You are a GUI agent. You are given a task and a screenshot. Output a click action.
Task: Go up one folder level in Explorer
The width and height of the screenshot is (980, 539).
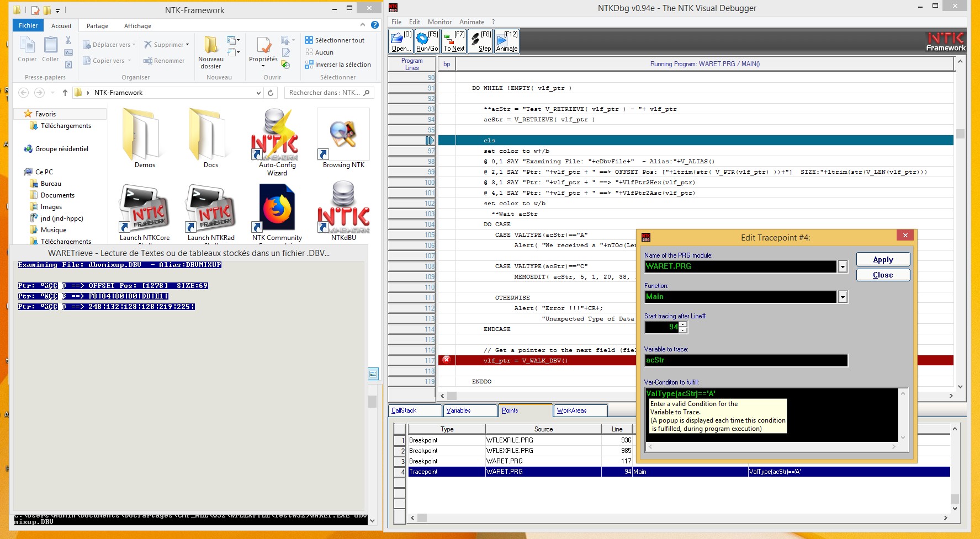pyautogui.click(x=65, y=93)
